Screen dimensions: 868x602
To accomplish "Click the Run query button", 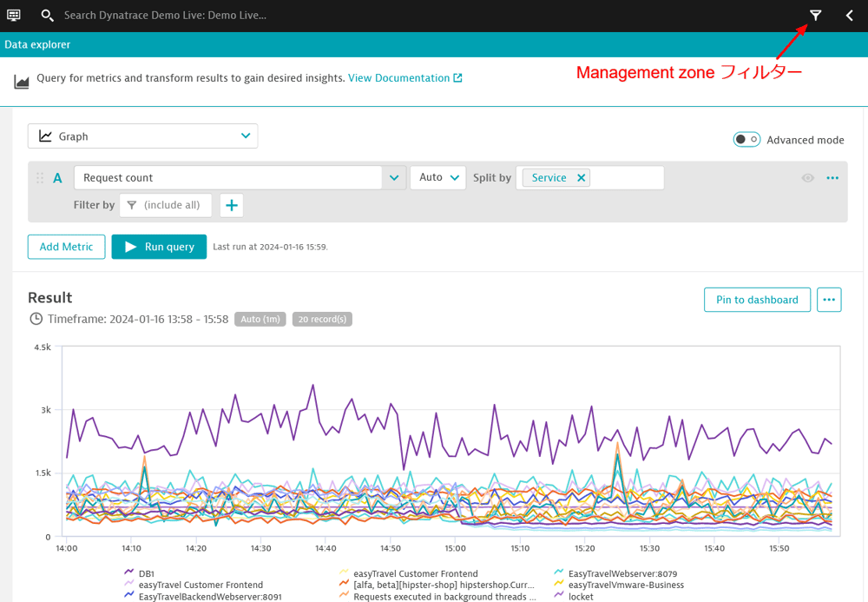I will pyautogui.click(x=159, y=247).
